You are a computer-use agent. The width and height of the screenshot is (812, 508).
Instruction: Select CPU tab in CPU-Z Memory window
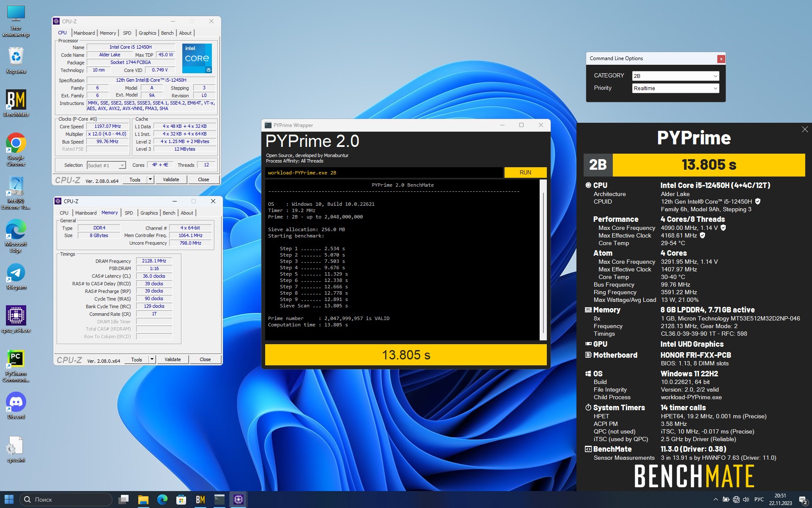(64, 213)
